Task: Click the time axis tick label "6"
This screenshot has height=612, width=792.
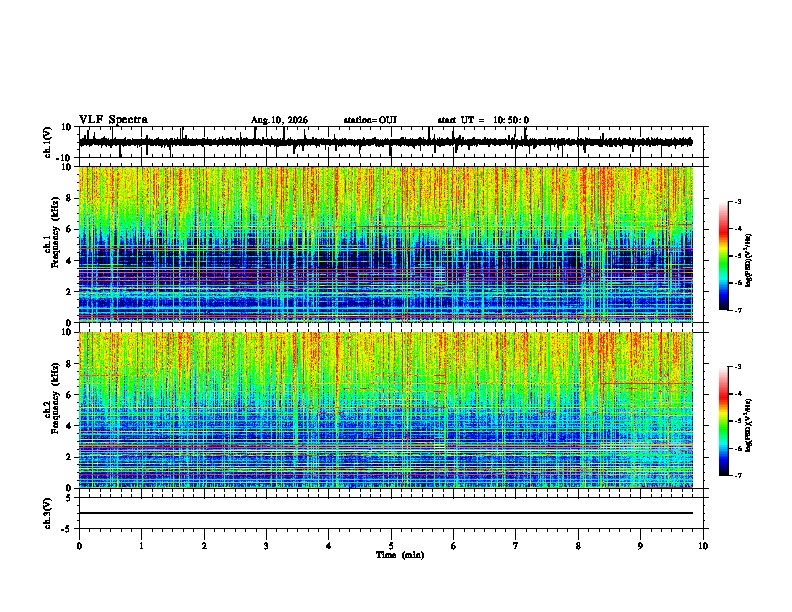Action: pos(454,546)
